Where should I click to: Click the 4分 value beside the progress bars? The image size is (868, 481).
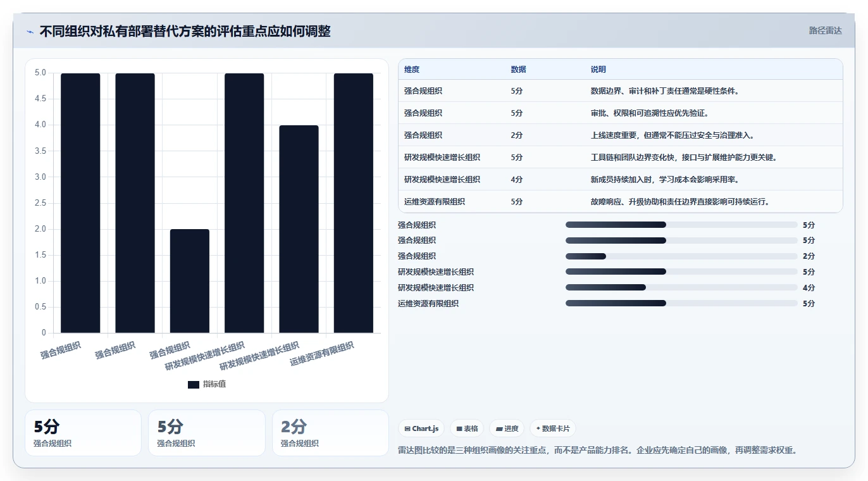tap(809, 288)
